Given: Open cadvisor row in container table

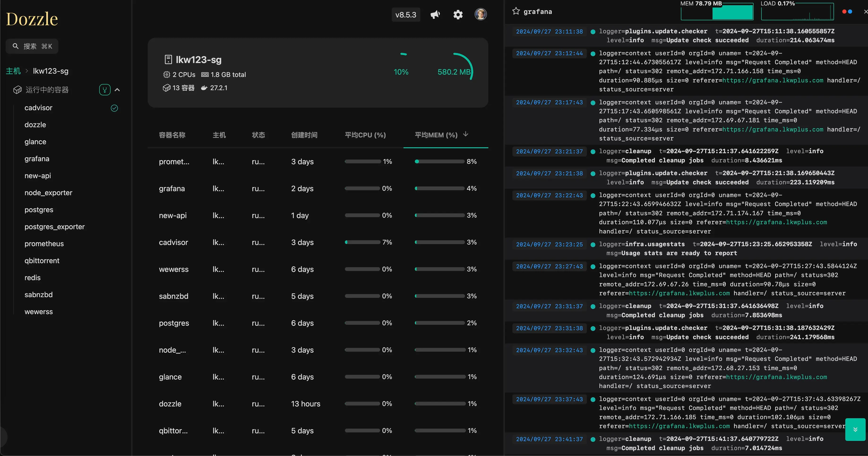Looking at the screenshot, I should click(318, 242).
